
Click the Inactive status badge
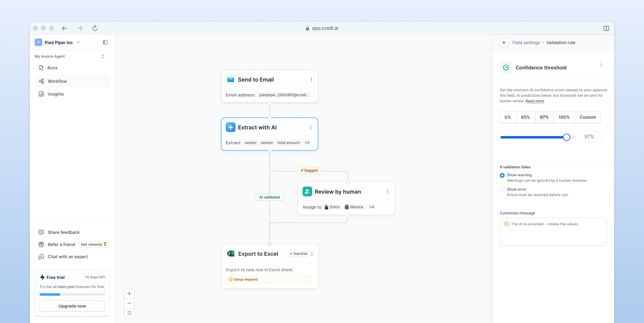(x=299, y=254)
